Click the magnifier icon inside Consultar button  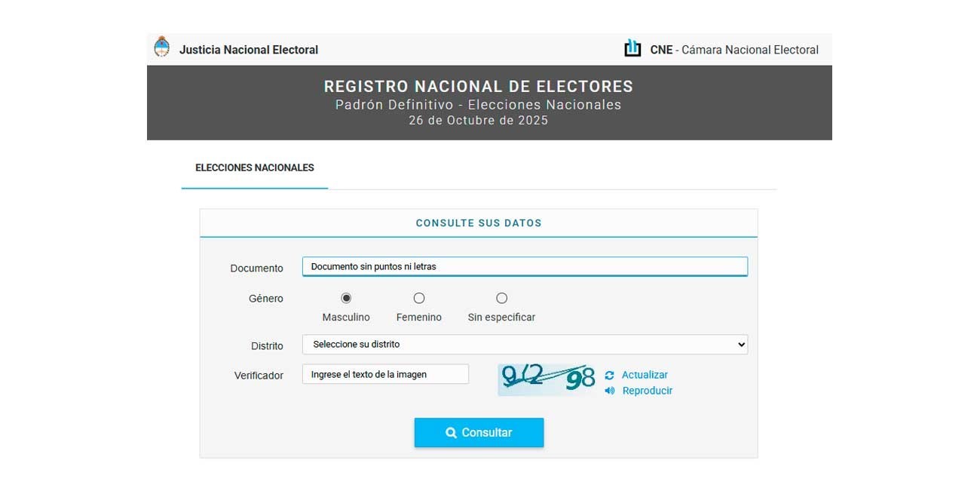(x=451, y=432)
